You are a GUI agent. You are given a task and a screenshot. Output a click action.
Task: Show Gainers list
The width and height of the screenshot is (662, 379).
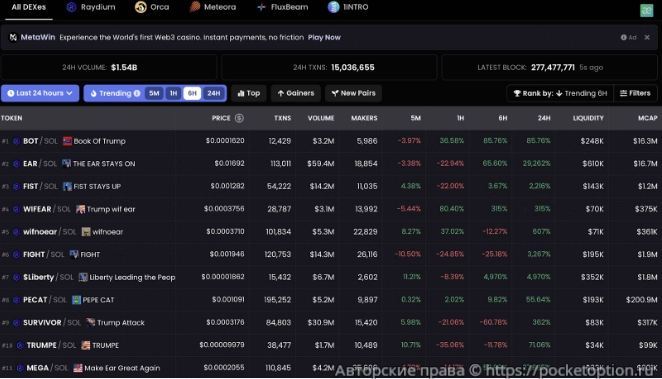click(x=296, y=93)
